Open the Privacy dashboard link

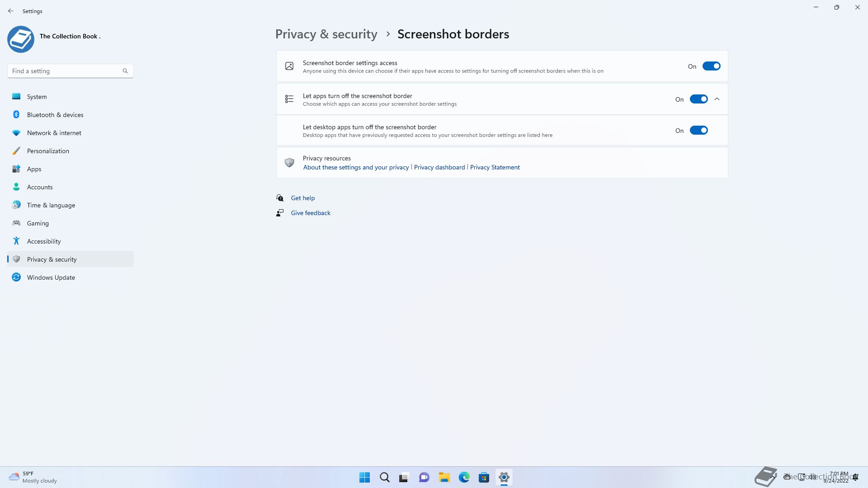[439, 167]
